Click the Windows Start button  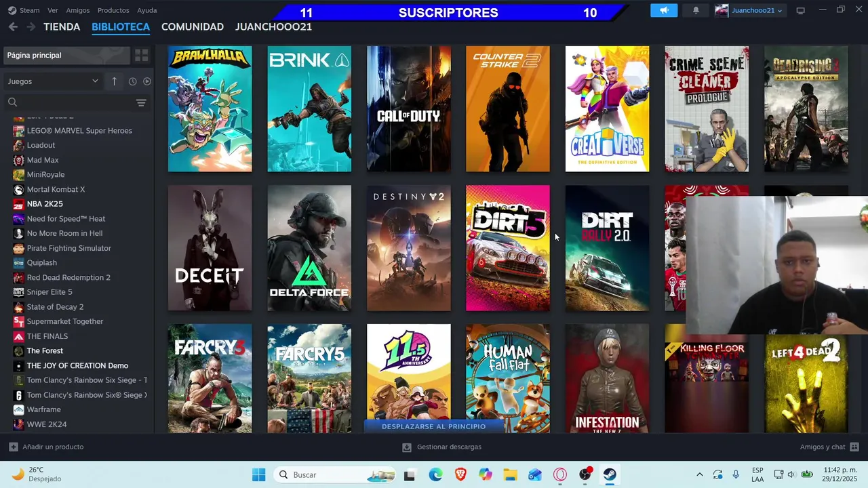259,474
